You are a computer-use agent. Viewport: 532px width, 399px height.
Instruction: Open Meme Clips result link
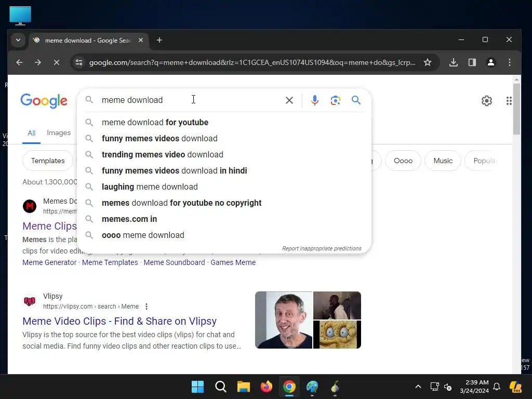49,226
